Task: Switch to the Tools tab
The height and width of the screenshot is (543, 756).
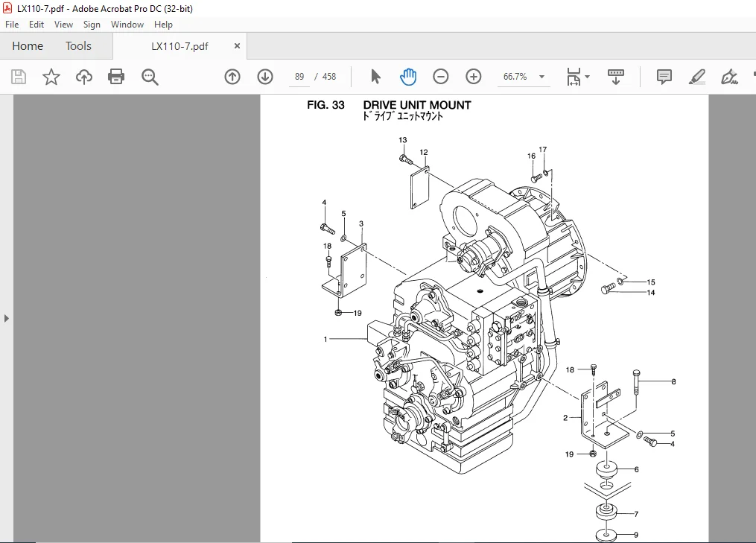Action: [78, 46]
